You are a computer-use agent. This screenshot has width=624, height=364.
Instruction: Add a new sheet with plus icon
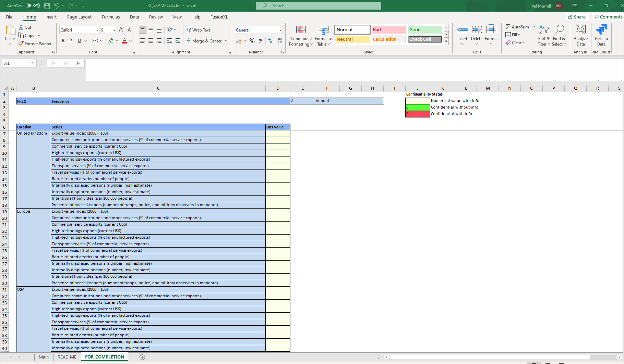coord(142,357)
